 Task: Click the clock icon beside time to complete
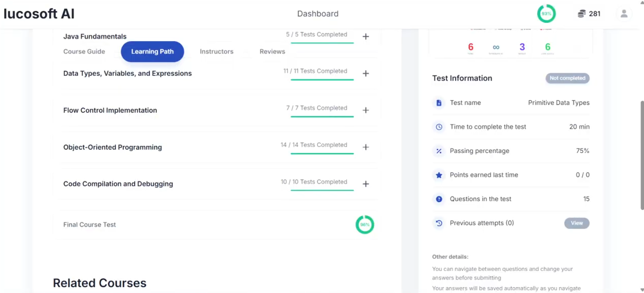[438, 127]
